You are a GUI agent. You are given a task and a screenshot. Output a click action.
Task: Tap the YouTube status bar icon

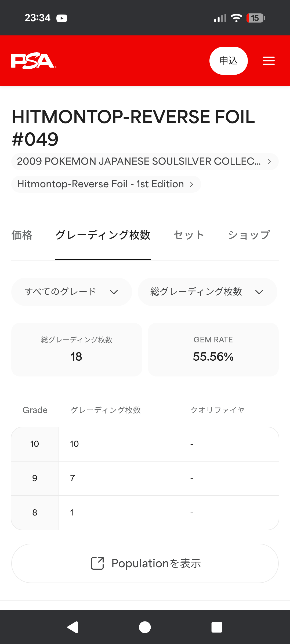pyautogui.click(x=62, y=18)
